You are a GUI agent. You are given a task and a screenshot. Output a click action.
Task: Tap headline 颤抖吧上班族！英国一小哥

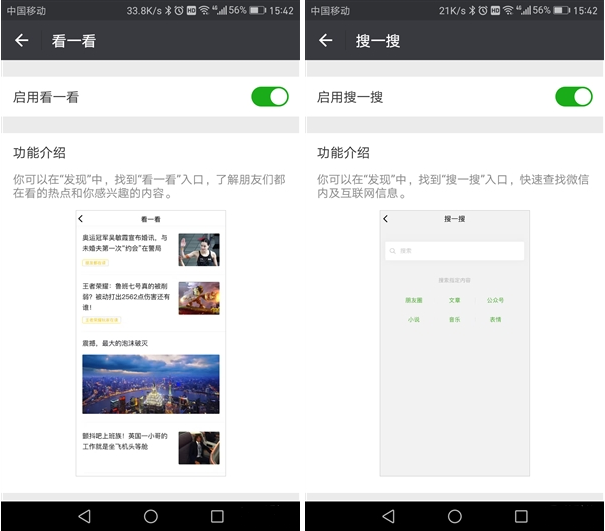[x=125, y=441]
